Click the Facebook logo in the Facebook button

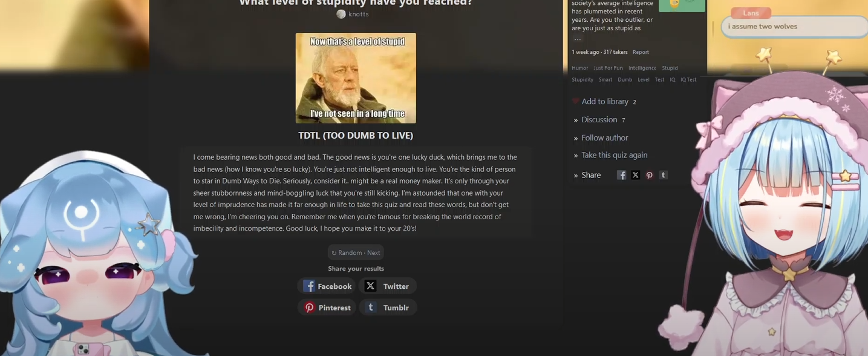click(309, 286)
